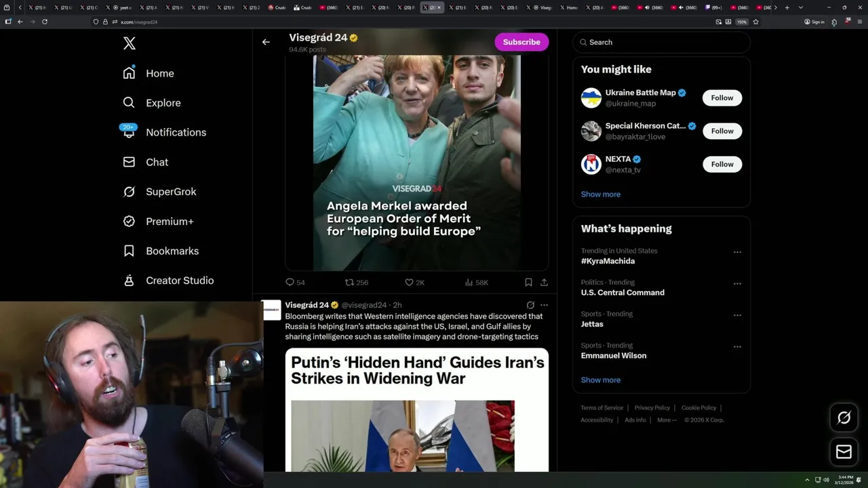Open the Grok icon on Bloomberg post
This screenshot has width=868, height=488.
point(530,305)
